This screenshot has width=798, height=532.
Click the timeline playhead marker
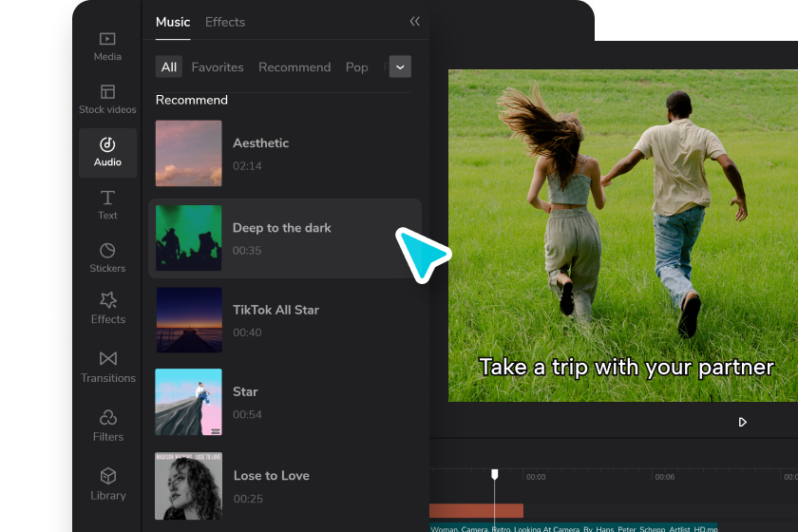tap(494, 474)
